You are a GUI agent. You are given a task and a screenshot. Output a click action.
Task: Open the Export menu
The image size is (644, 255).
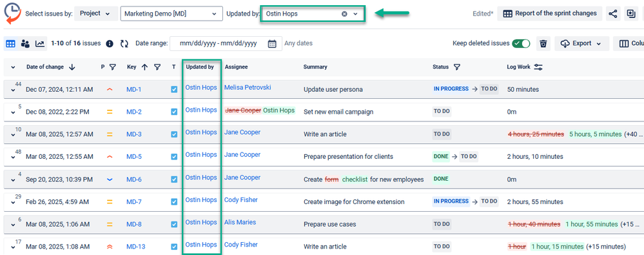(581, 43)
